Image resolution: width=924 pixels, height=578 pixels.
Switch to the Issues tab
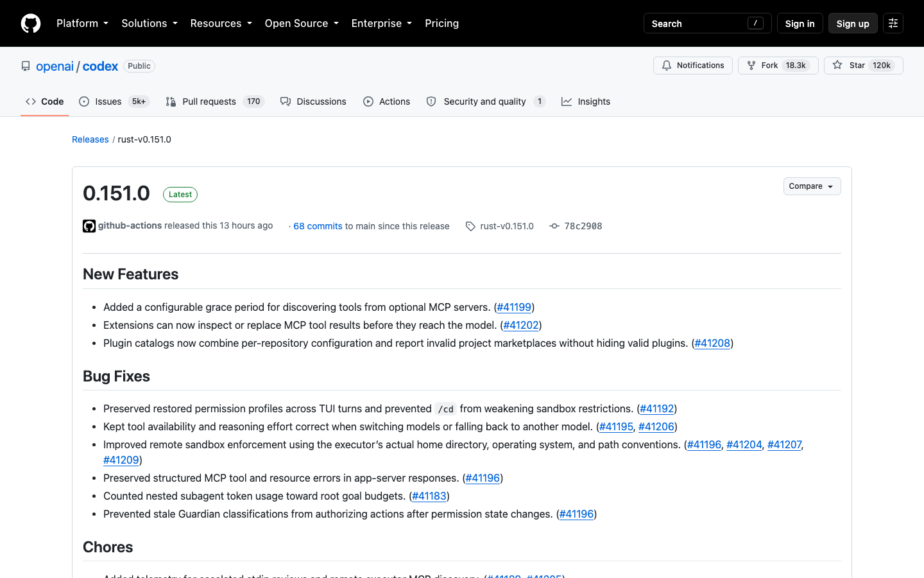coord(114,101)
